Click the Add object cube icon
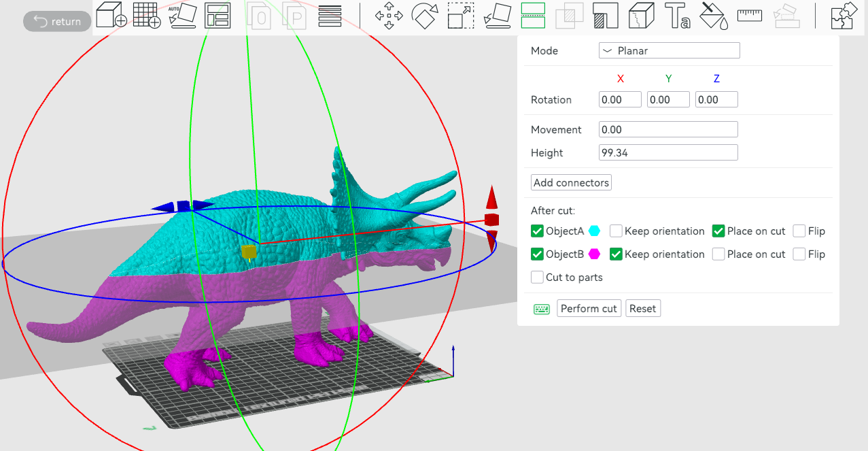The image size is (868, 451). click(111, 15)
